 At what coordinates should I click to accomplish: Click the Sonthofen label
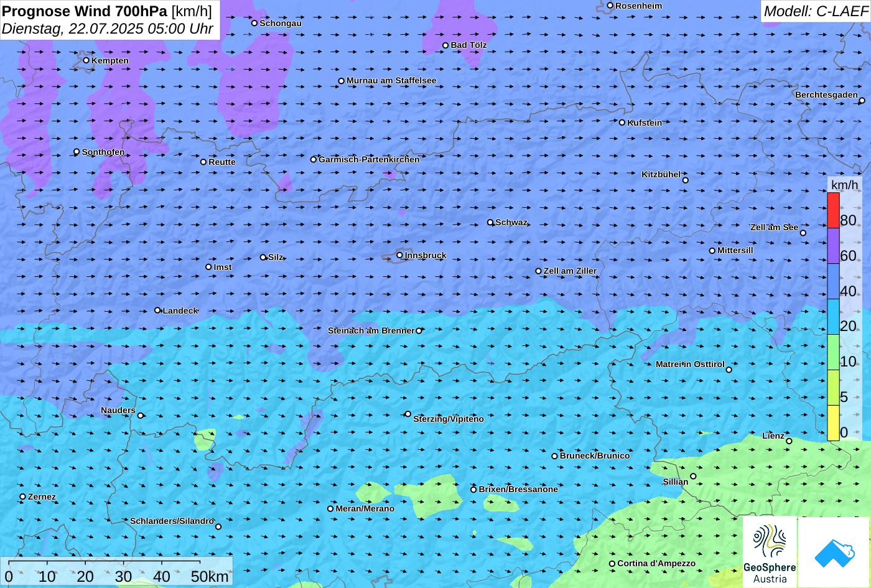(x=103, y=152)
